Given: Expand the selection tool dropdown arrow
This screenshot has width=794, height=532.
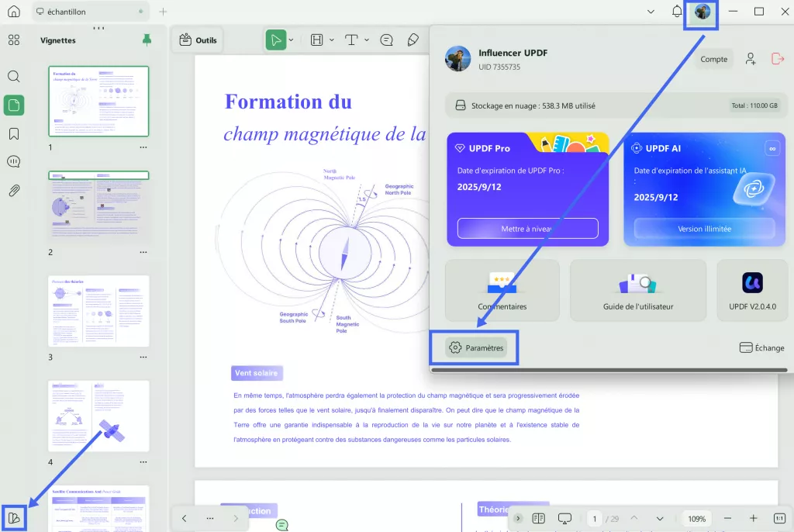Looking at the screenshot, I should (292, 40).
